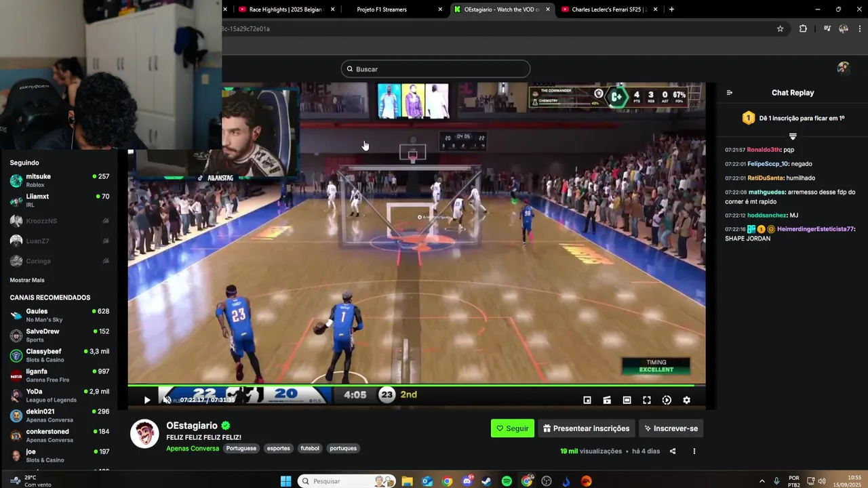Viewport: 868px width, 488px height.
Task: Click the taskbar Pesquisar search box
Action: pos(346,481)
